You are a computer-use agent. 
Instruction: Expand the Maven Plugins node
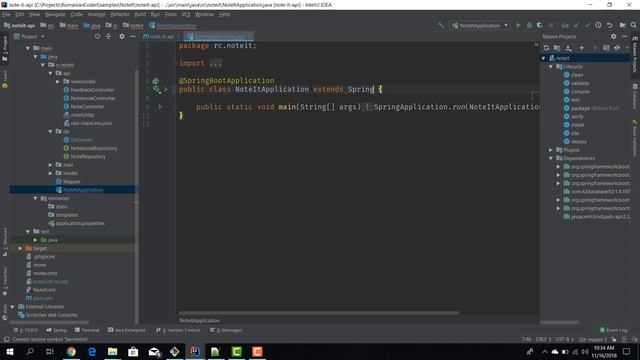[x=551, y=150]
